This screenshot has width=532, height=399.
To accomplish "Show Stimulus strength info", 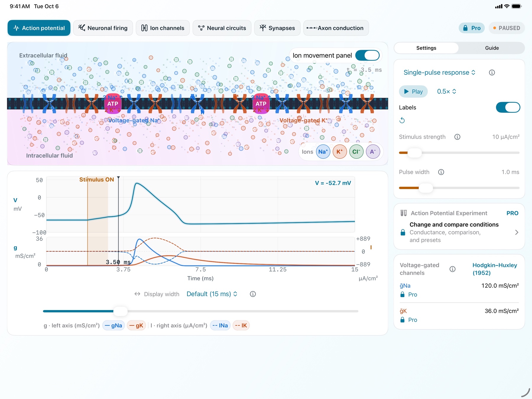I will click(457, 137).
